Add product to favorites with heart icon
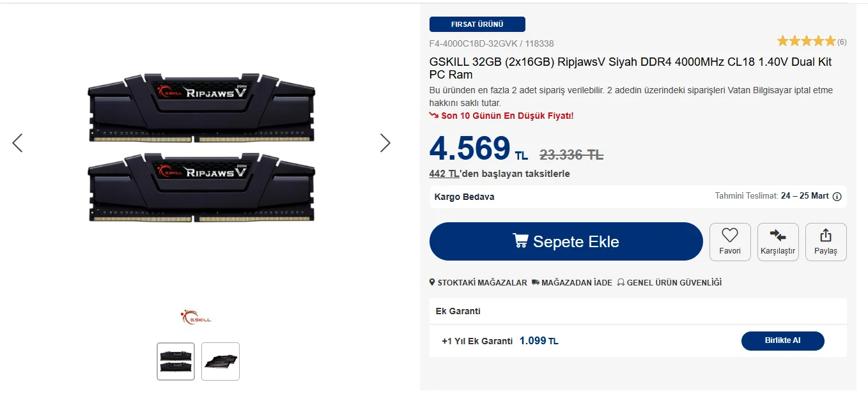The width and height of the screenshot is (868, 403). (730, 236)
